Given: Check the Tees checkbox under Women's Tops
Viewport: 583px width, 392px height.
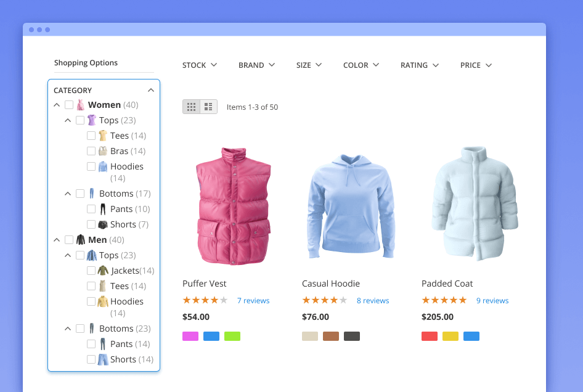Looking at the screenshot, I should (x=90, y=135).
